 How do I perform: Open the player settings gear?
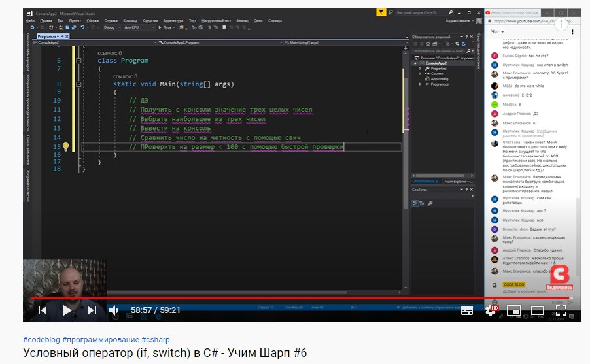click(x=491, y=310)
